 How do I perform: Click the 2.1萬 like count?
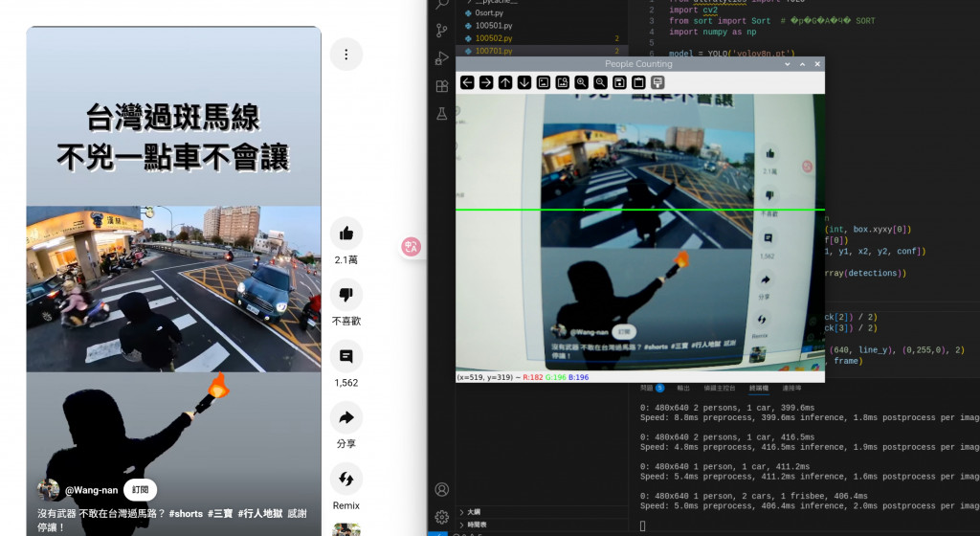click(346, 260)
